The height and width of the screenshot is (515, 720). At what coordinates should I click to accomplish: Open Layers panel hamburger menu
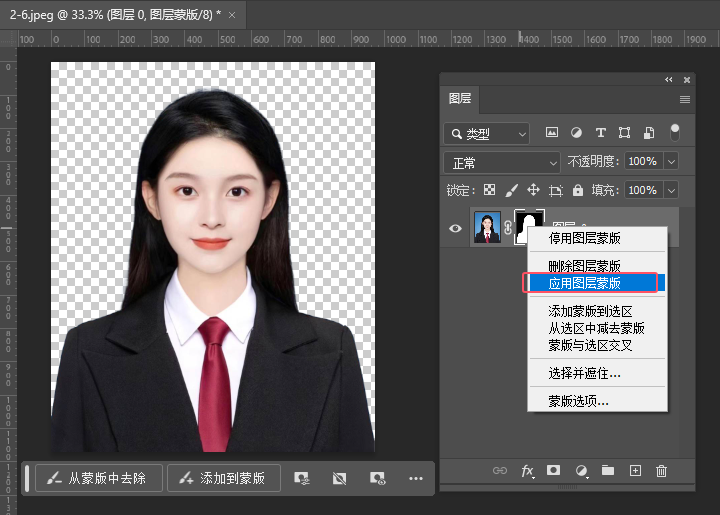click(x=685, y=99)
